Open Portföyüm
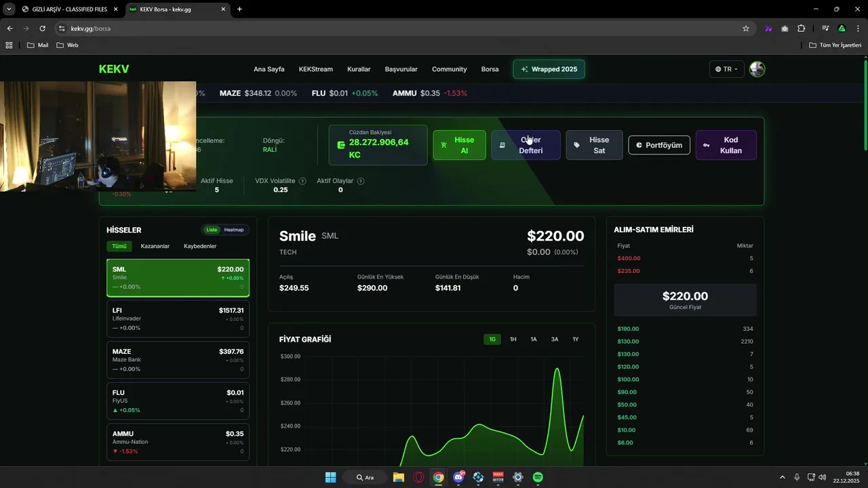The image size is (868, 488). [660, 145]
